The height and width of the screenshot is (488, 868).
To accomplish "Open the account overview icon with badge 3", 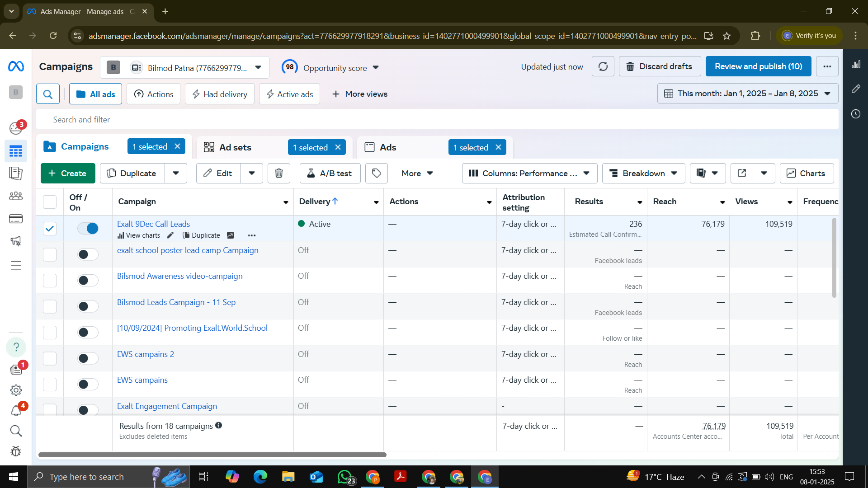I will click(16, 128).
